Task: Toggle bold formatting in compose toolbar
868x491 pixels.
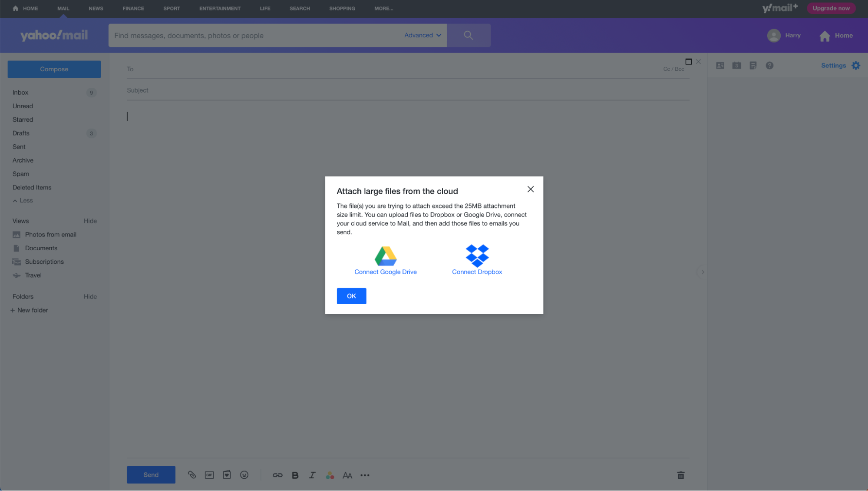Action: [295, 475]
